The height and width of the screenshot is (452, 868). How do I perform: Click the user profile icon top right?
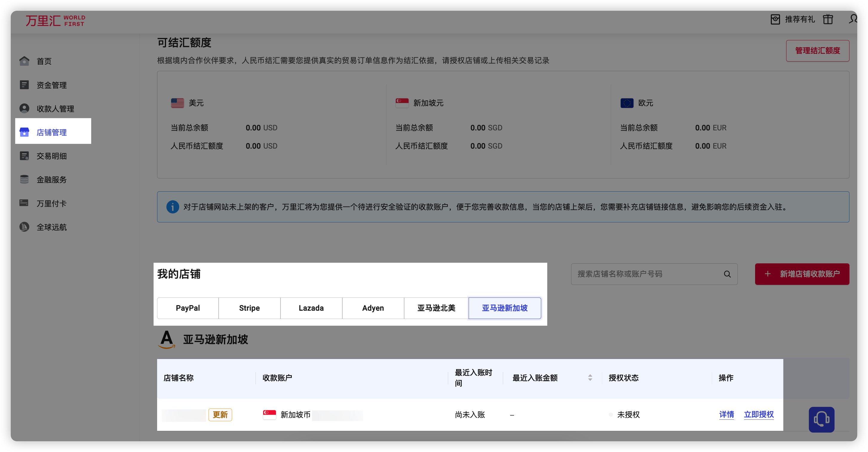point(852,19)
